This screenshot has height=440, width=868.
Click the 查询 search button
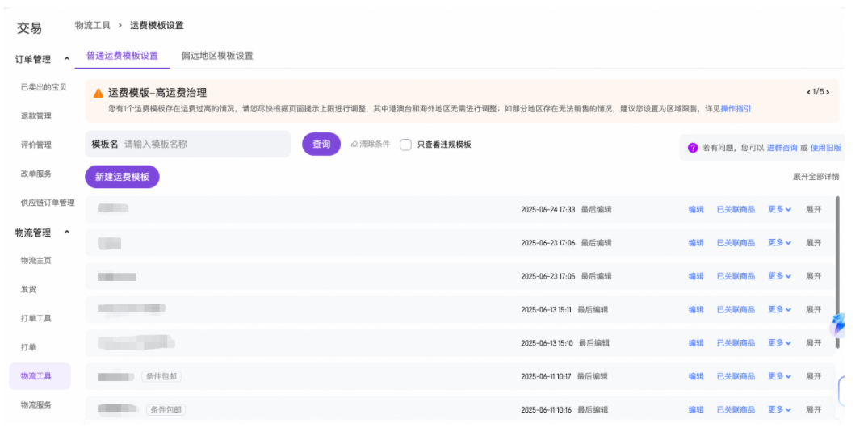click(x=321, y=144)
